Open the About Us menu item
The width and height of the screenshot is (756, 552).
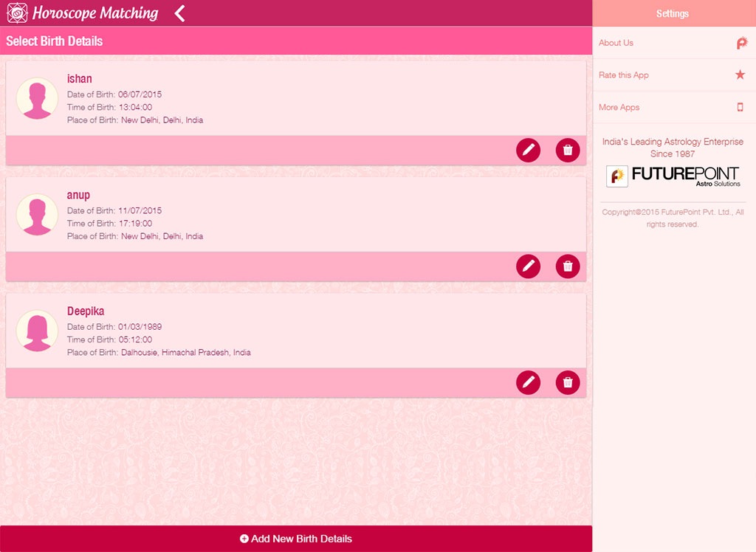616,43
